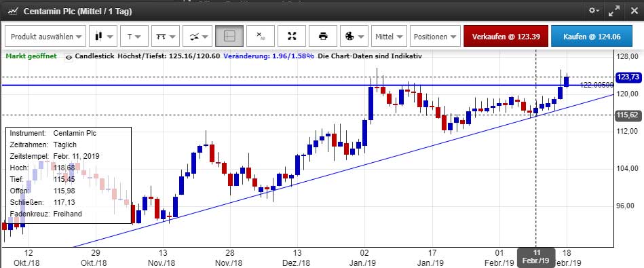
Task: Open the T timeframe dropdown
Action: click(134, 37)
